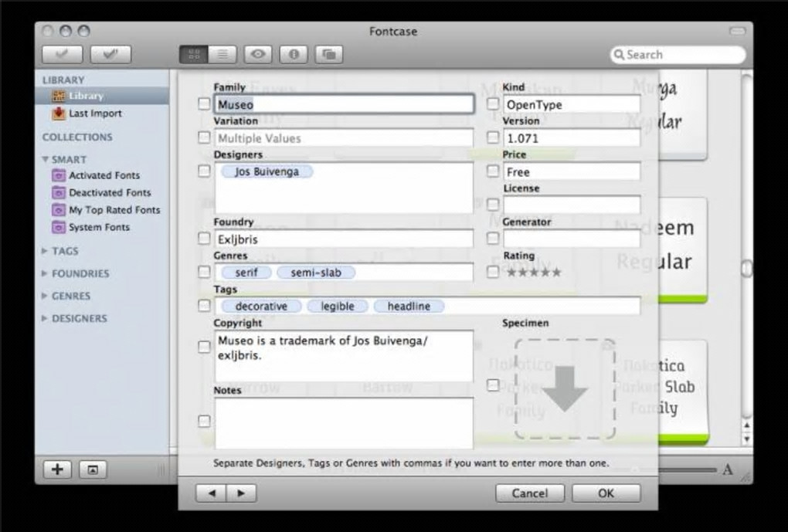This screenshot has width=788, height=532.
Task: Open System Fonts smart collection
Action: click(x=99, y=227)
